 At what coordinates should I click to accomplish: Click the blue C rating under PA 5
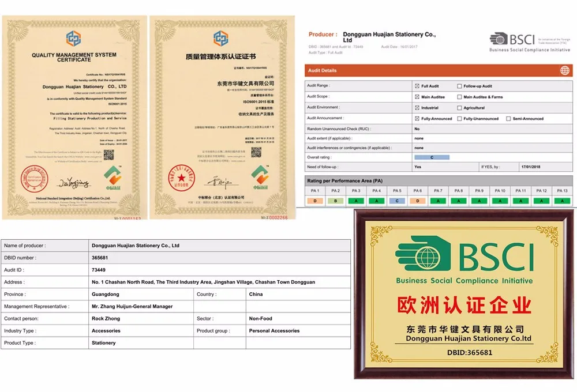[x=397, y=201]
